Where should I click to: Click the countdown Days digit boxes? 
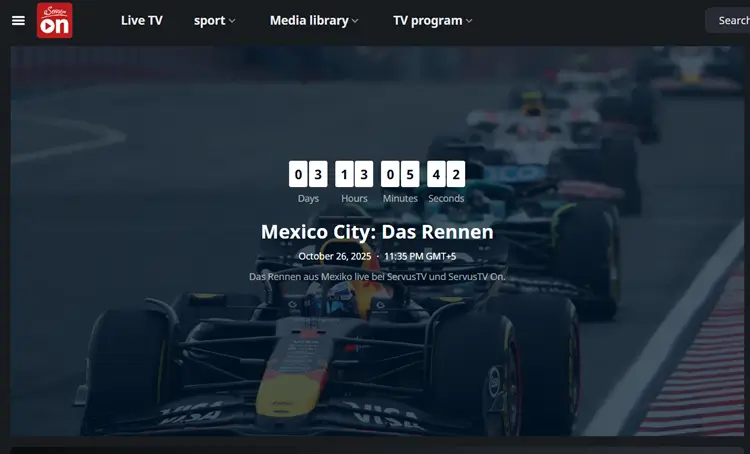pos(308,174)
